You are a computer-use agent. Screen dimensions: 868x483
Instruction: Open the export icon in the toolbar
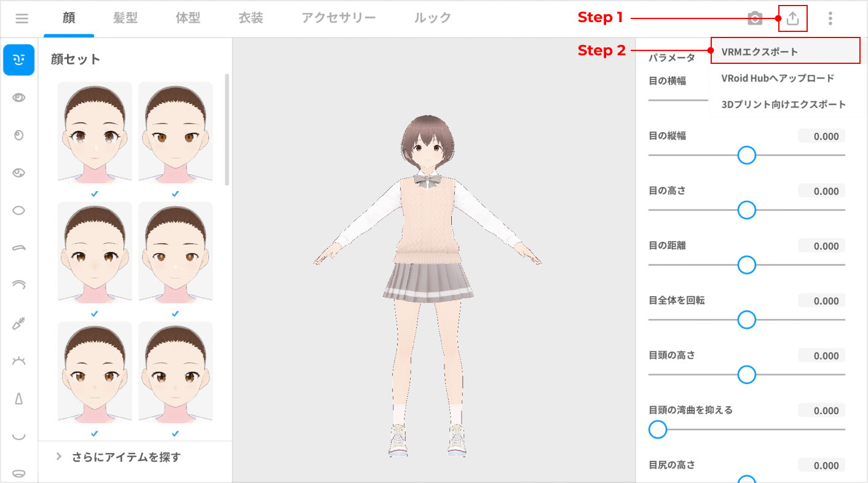tap(792, 18)
